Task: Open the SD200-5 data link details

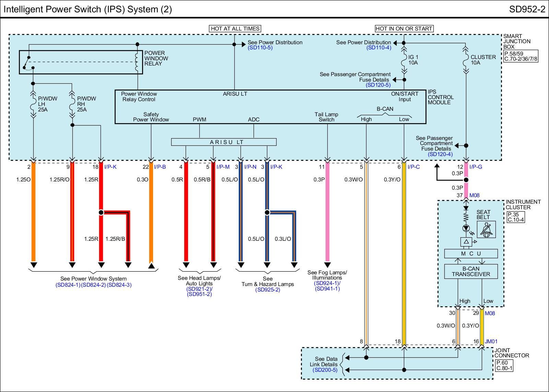Action: [325, 370]
